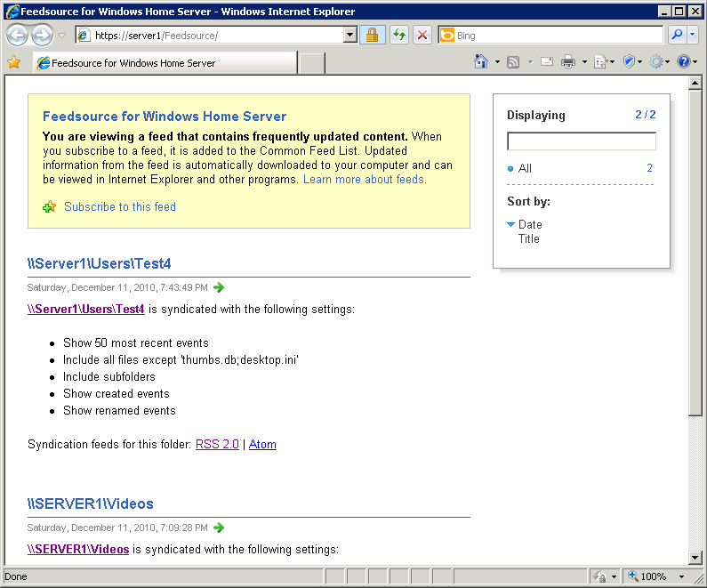Click Subscribe to this feed link
This screenshot has width=707, height=588.
click(x=120, y=206)
